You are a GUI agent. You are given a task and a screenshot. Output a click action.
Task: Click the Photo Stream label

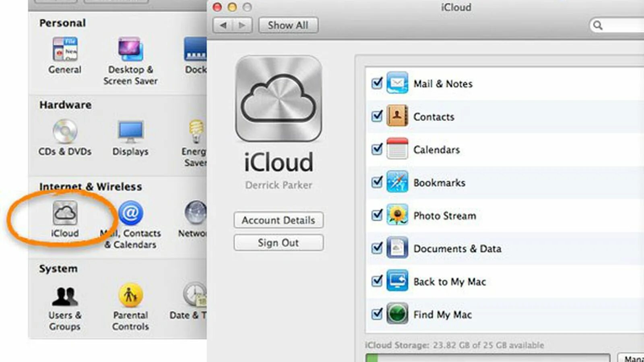point(445,216)
